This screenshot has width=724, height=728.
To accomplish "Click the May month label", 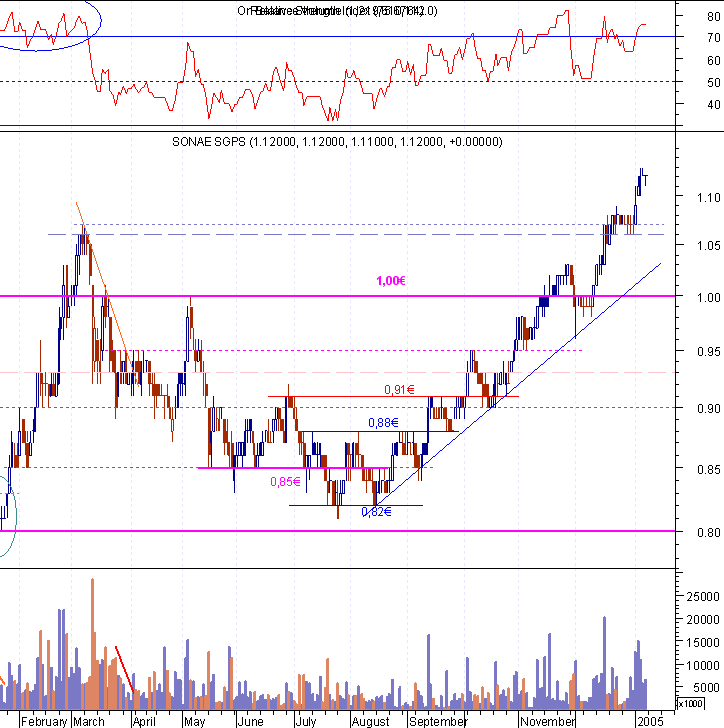I will (x=195, y=722).
